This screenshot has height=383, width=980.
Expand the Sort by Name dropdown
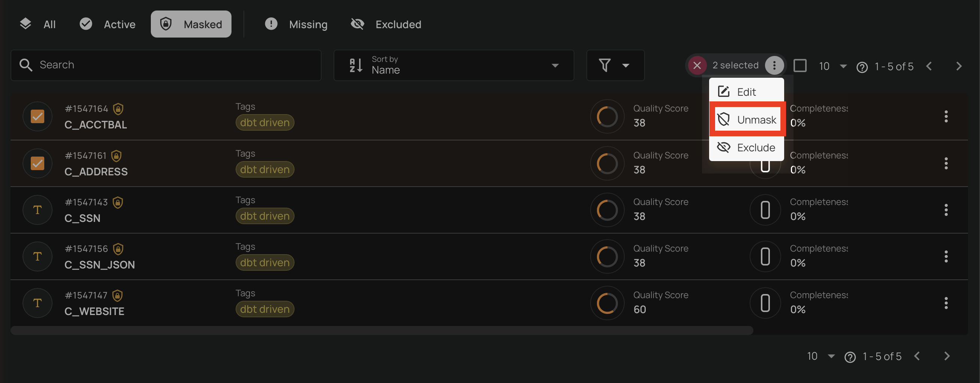point(453,65)
